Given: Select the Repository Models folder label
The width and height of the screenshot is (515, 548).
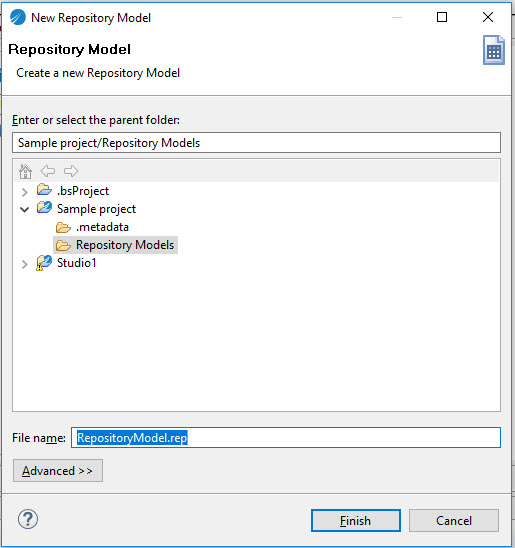Looking at the screenshot, I should 125,245.
